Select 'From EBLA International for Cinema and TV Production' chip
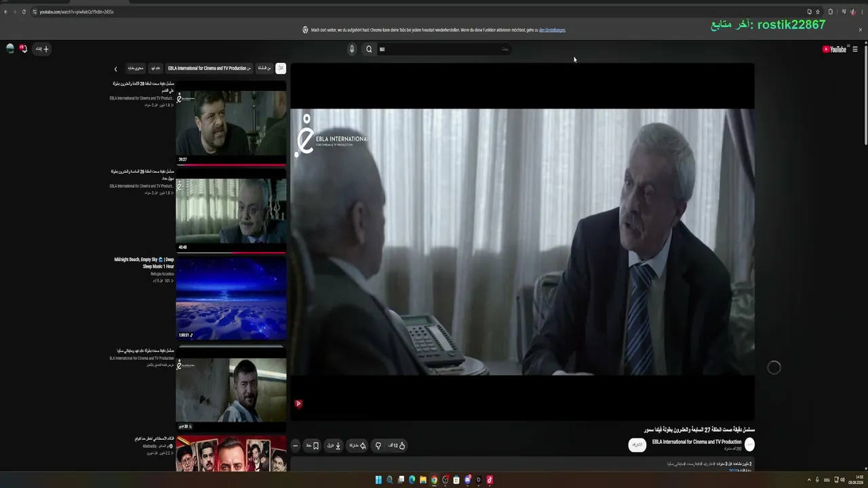 point(209,68)
